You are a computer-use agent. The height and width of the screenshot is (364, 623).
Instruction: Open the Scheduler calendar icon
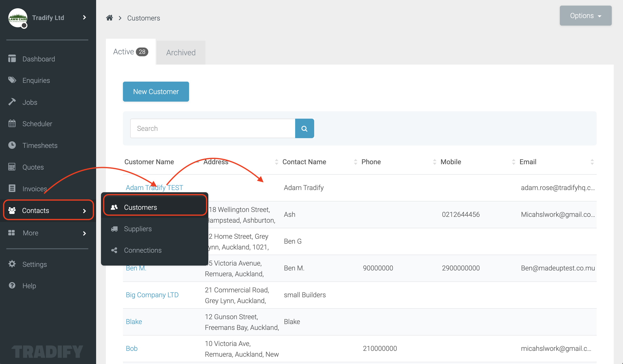tap(12, 123)
